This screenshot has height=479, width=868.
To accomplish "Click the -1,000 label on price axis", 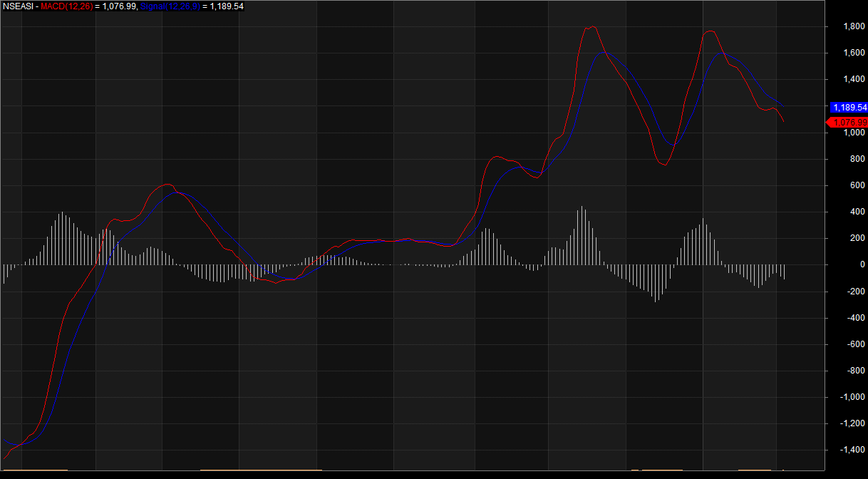I will (852, 397).
